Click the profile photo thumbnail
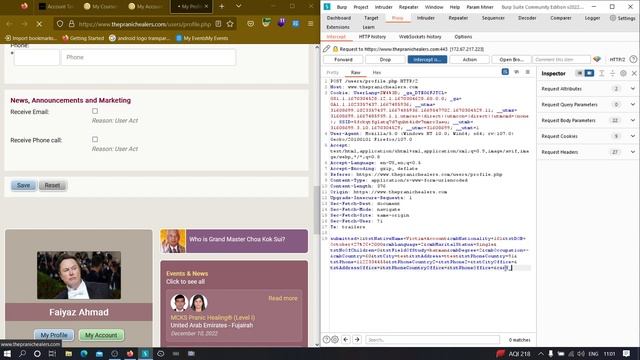Screen dimensions: 640x360 coord(79,275)
